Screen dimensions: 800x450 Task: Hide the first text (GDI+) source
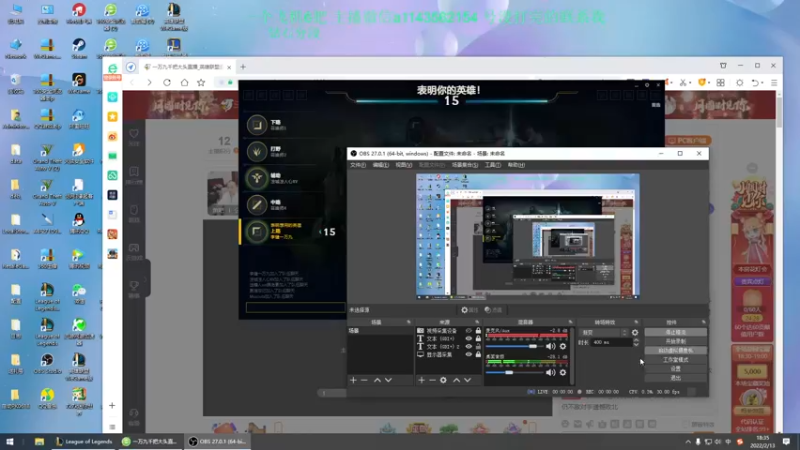(x=468, y=338)
